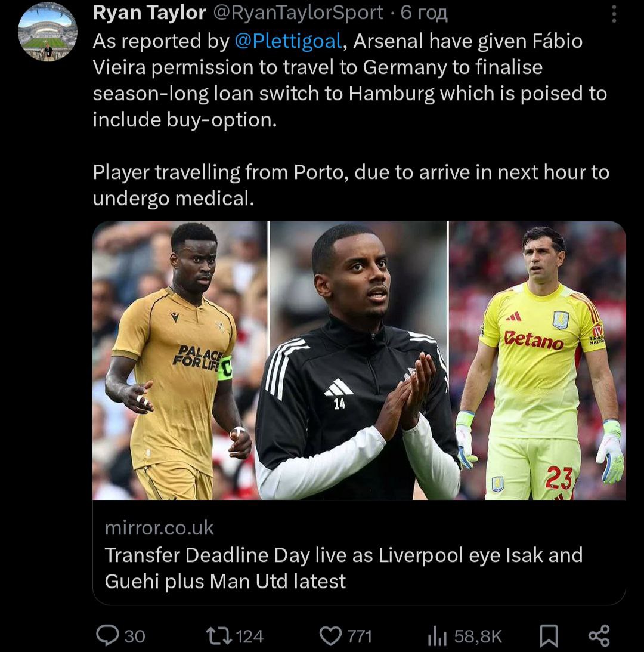Image resolution: width=644 pixels, height=652 pixels.
Task: Click the "6 год" post timestamp
Action: pos(424,13)
